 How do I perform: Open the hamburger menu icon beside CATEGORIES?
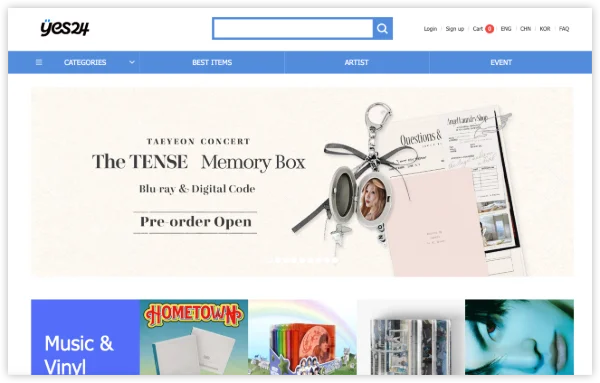[39, 62]
